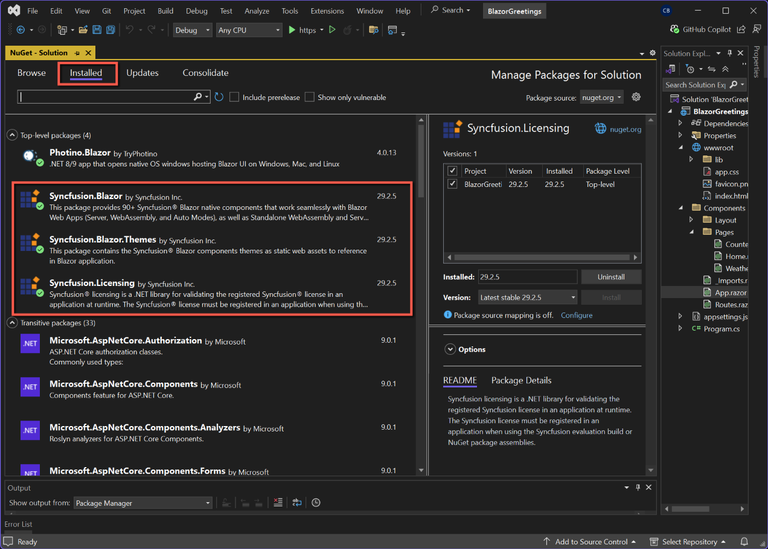768x549 pixels.
Task: Expand the Options section
Action: click(x=450, y=349)
